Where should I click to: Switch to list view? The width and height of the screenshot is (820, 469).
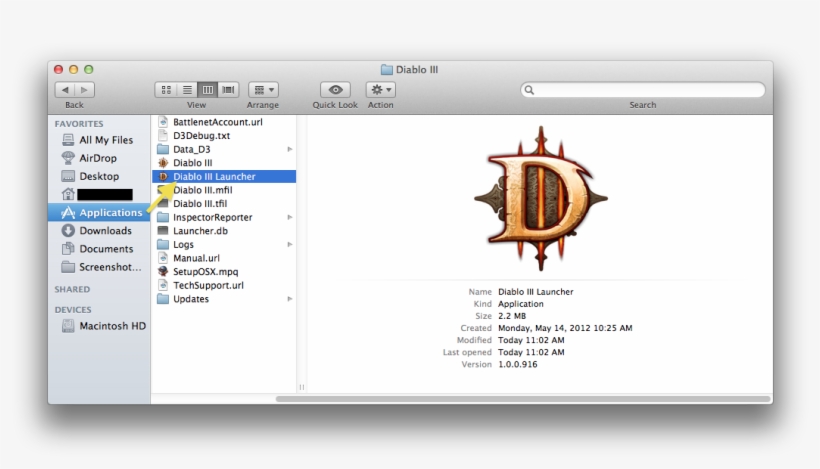(187, 90)
